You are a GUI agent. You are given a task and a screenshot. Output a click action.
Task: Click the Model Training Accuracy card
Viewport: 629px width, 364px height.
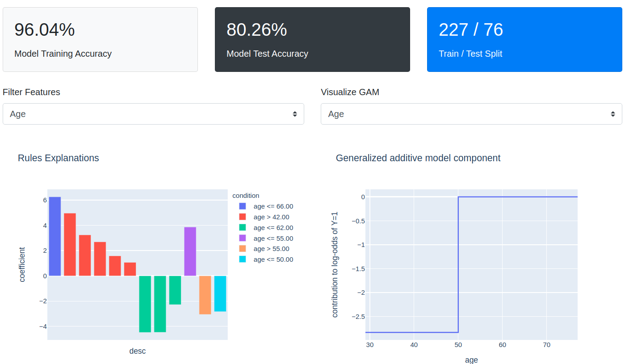coord(100,39)
